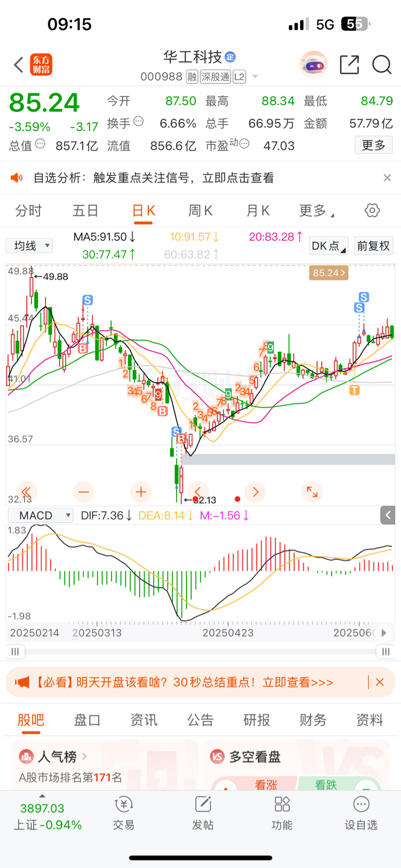This screenshot has height=868, width=401.
Task: Zoom in chart with plus button
Action: (x=141, y=491)
